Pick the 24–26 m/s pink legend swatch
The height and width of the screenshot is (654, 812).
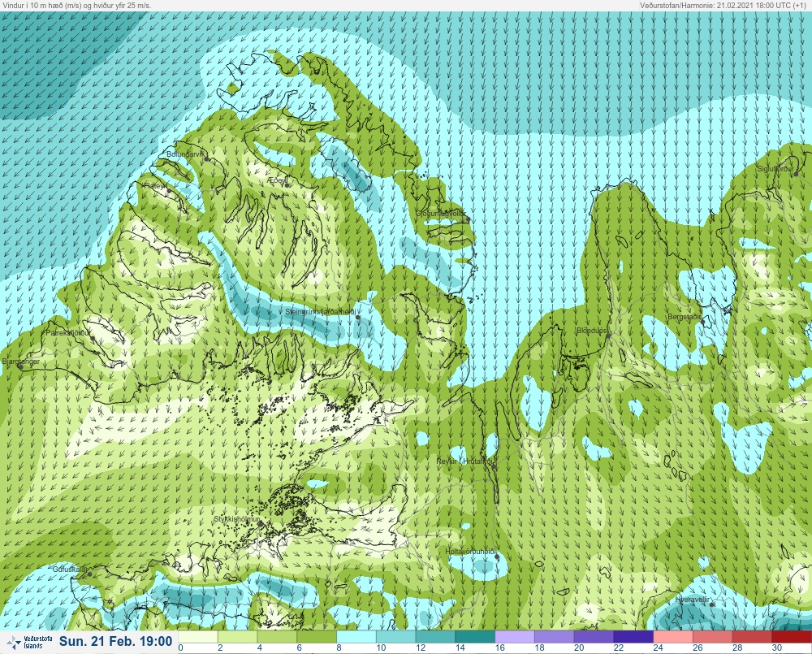[x=673, y=636]
